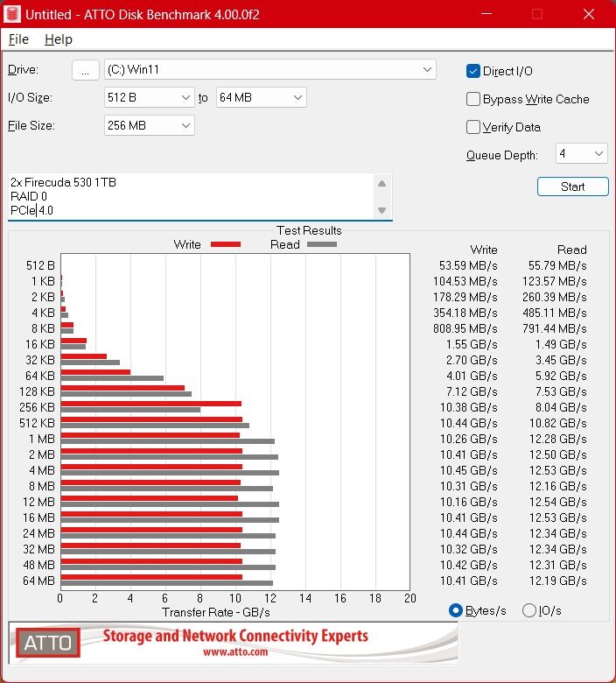
Task: Expand the File Size dropdown 256 MB
Action: [x=150, y=125]
